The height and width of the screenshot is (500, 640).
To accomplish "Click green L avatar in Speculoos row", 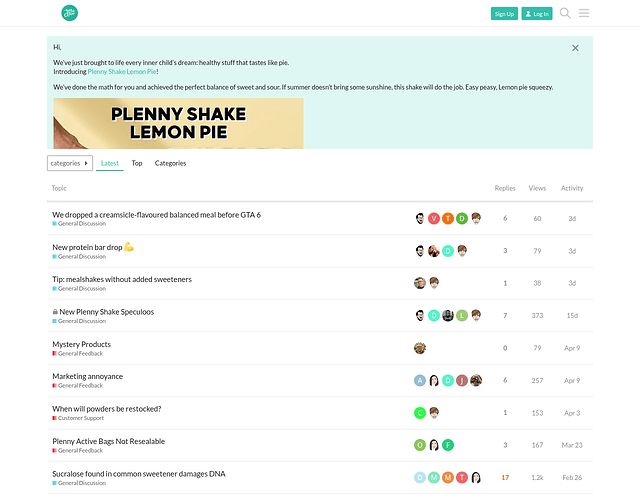I will (462, 316).
